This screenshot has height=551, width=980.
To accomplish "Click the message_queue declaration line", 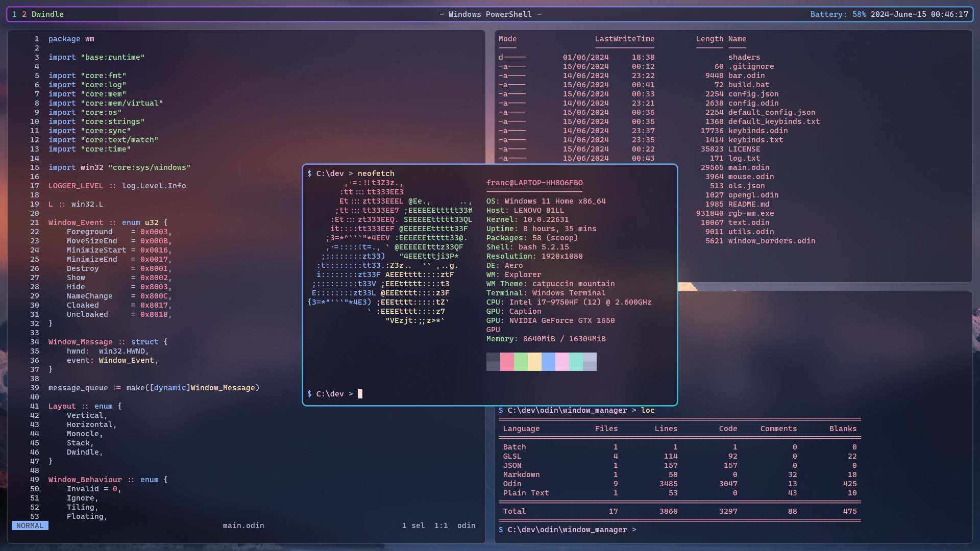I will tap(154, 388).
